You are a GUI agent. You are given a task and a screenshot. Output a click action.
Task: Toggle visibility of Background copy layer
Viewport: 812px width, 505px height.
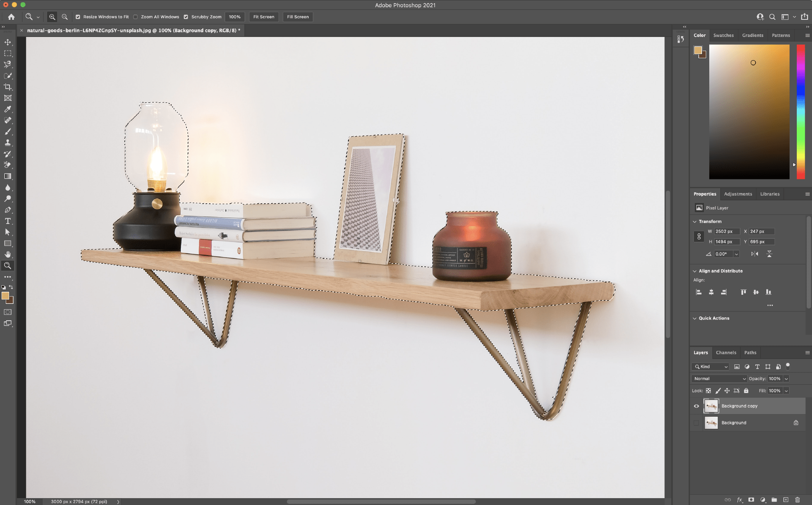click(696, 406)
